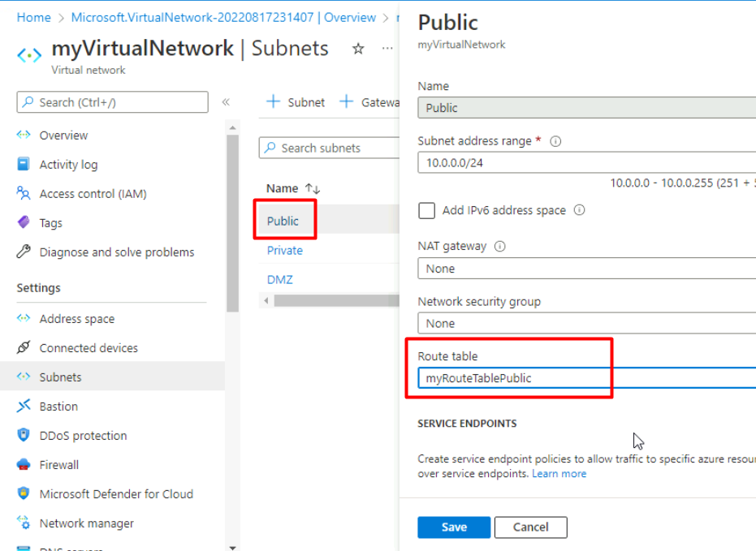Image resolution: width=756 pixels, height=551 pixels.
Task: Click the Address space icon
Action: click(x=23, y=318)
